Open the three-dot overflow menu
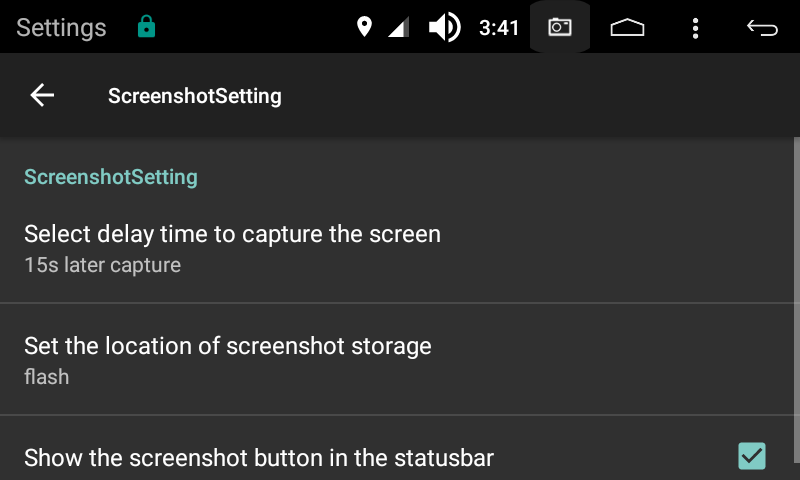This screenshot has height=480, width=800. point(695,28)
